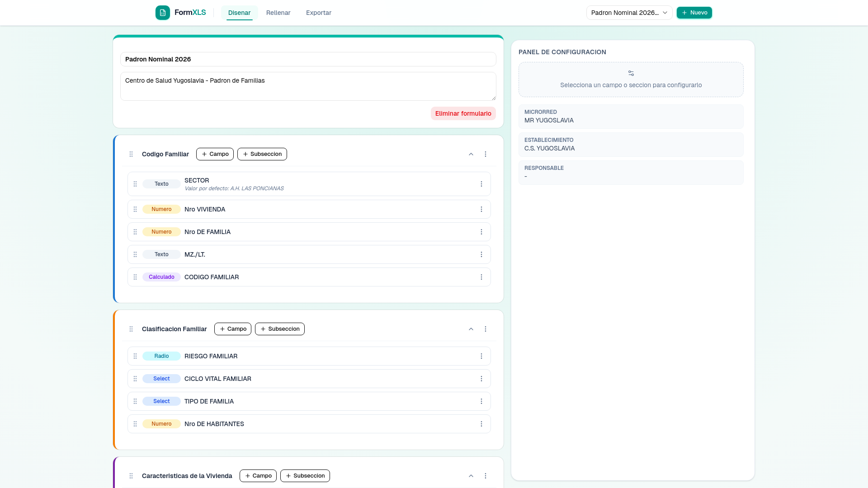Viewport: 868px width, 488px height.
Task: Grab the Nro VIVIENDA field drag handle
Action: coord(135,209)
